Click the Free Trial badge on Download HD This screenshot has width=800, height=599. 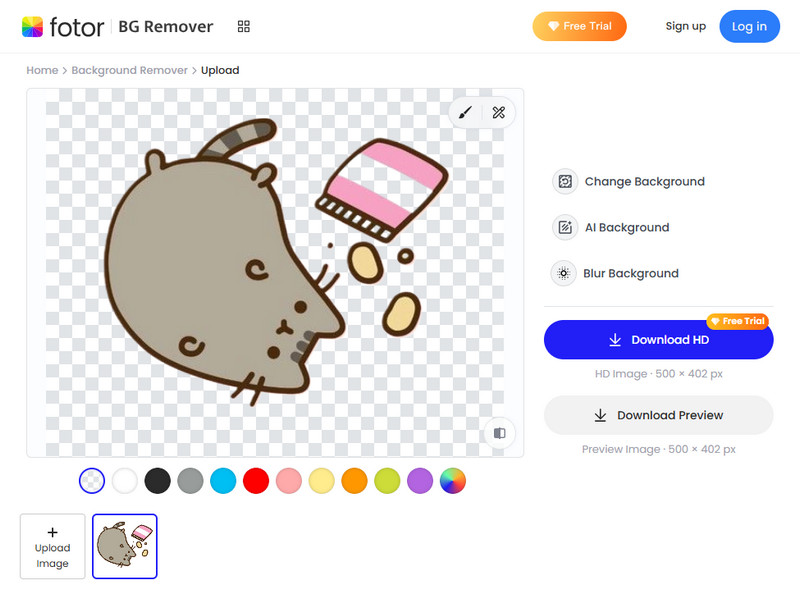coord(738,321)
